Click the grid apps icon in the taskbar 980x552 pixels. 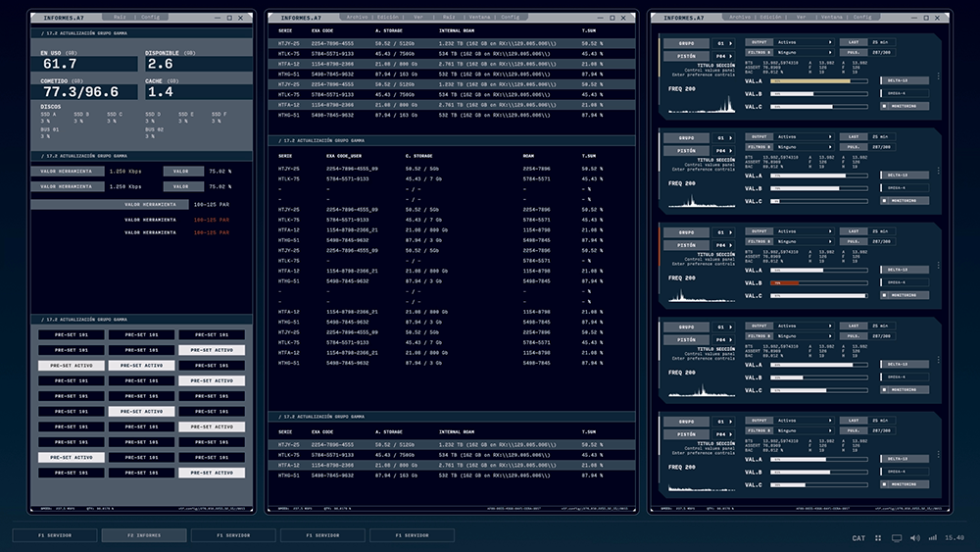[x=878, y=537]
